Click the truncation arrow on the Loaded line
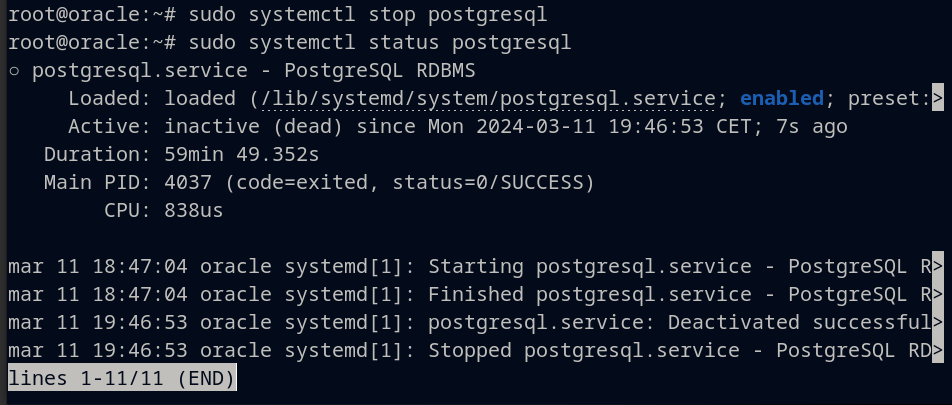Screen dimensions: 952x405 pyautogui.click(x=937, y=98)
